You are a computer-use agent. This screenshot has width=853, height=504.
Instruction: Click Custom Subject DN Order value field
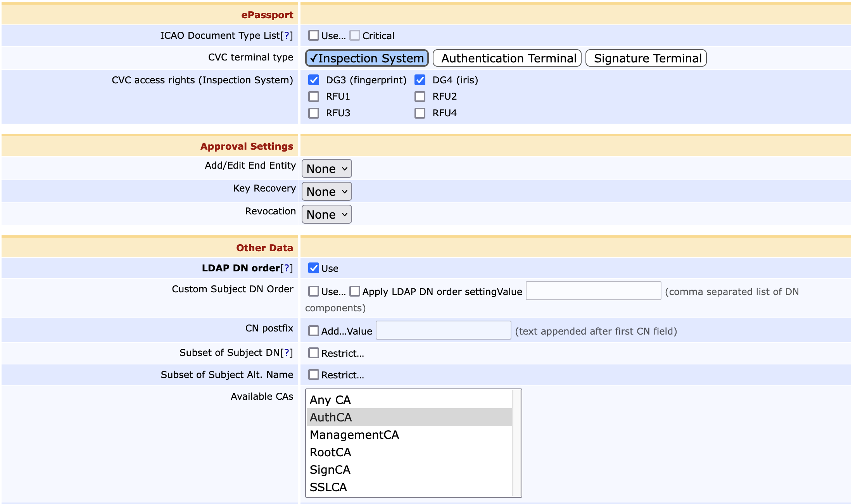tap(593, 291)
